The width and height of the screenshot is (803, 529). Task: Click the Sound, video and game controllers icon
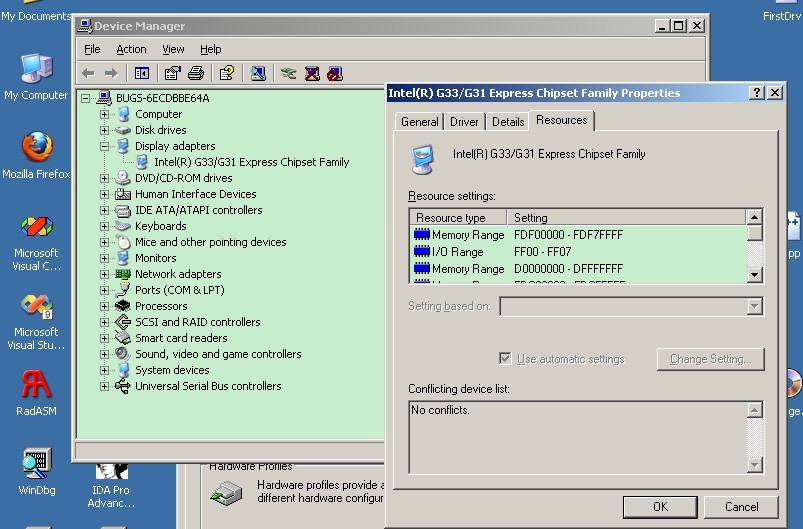coord(122,354)
